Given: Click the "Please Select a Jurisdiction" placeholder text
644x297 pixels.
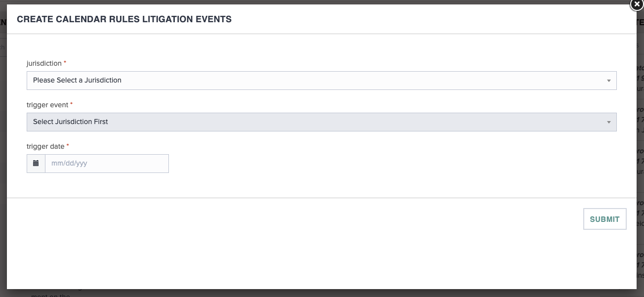Looking at the screenshot, I should click(x=77, y=81).
